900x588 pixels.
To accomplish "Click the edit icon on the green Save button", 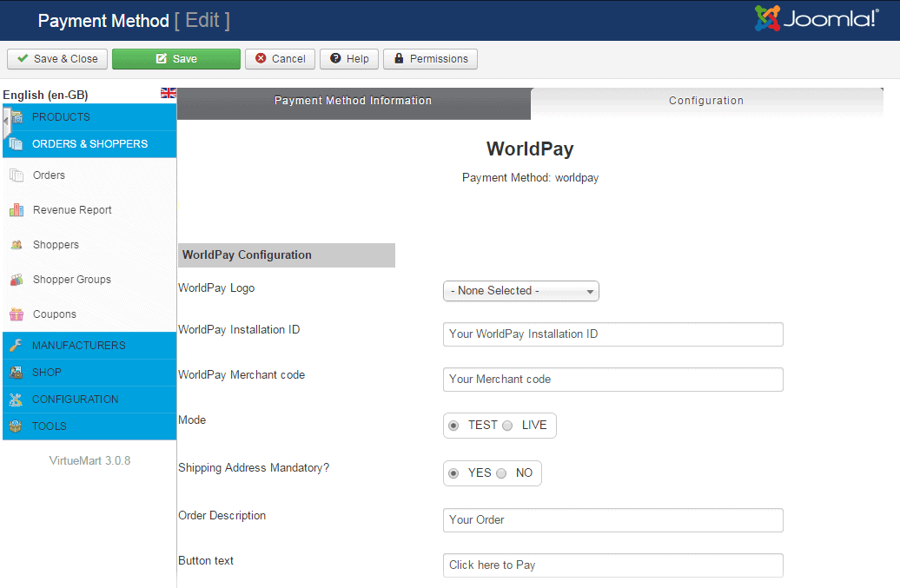I will pos(162,58).
